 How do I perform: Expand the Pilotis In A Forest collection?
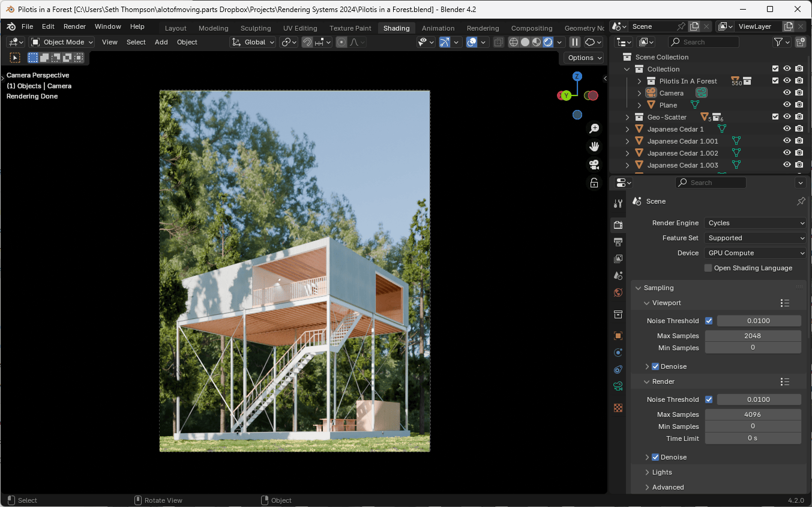638,80
